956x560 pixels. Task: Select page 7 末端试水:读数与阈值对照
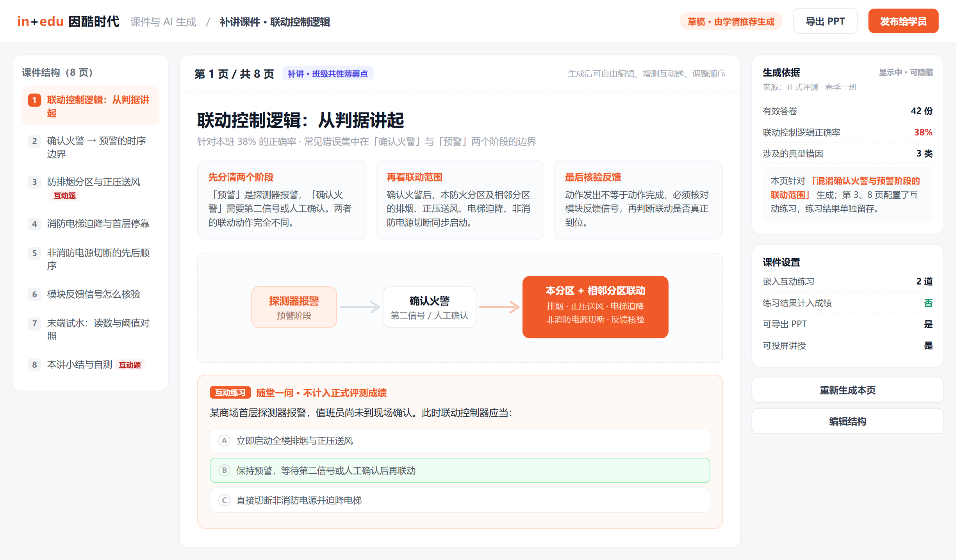point(90,329)
